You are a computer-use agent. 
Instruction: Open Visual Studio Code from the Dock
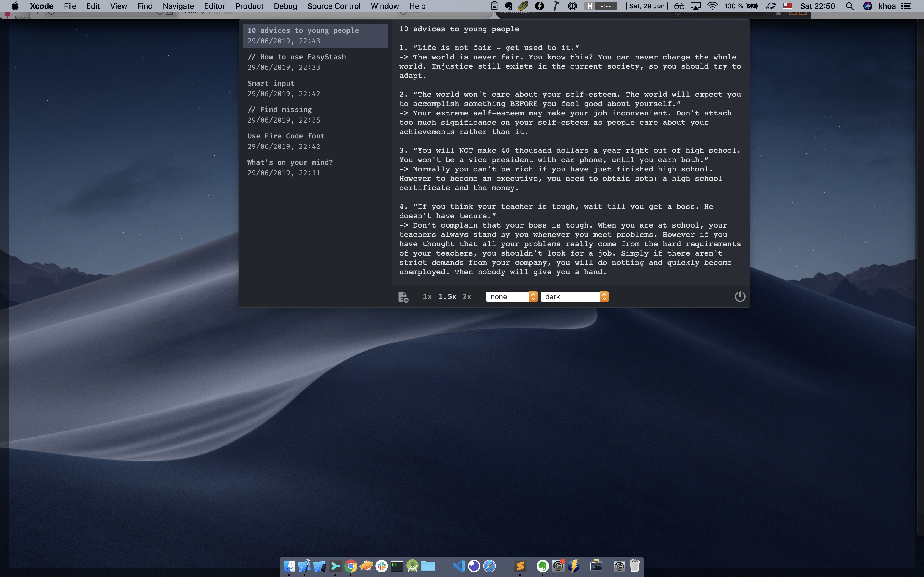click(x=458, y=566)
